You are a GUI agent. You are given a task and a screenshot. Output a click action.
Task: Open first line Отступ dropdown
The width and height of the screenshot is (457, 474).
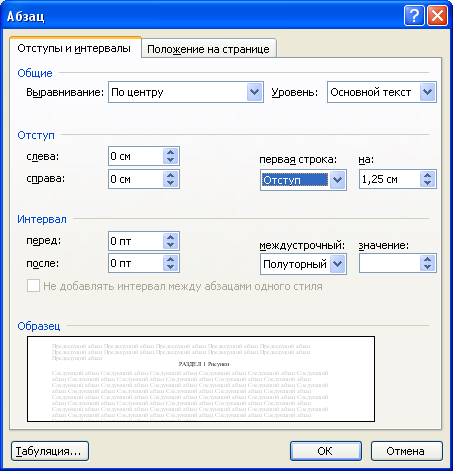tap(337, 180)
